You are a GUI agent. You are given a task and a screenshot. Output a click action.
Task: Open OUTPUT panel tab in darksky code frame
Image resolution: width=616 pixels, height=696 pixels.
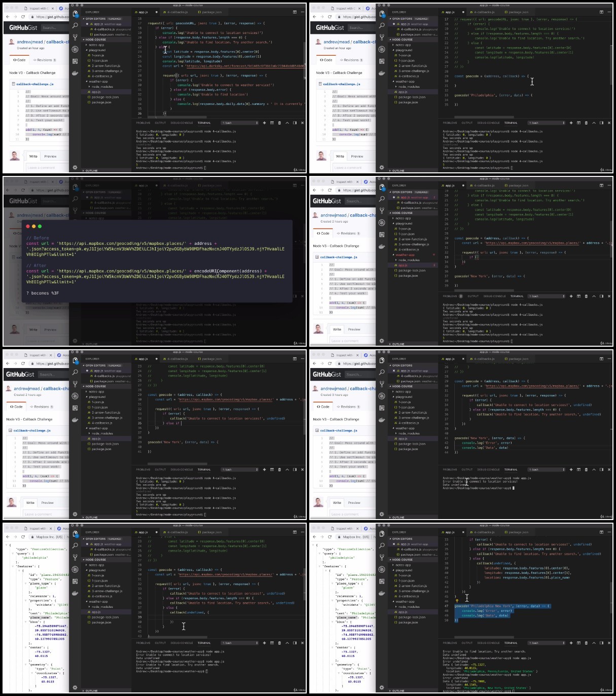(x=160, y=123)
